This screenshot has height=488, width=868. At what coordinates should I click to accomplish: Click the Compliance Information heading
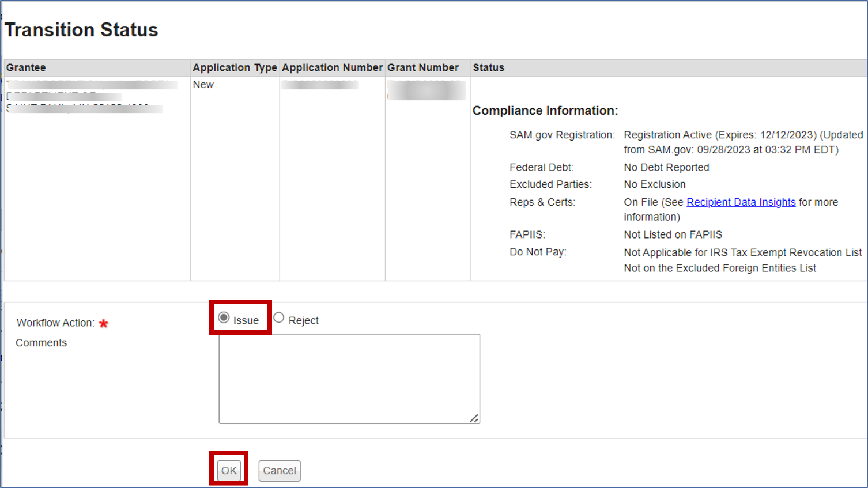pos(545,111)
